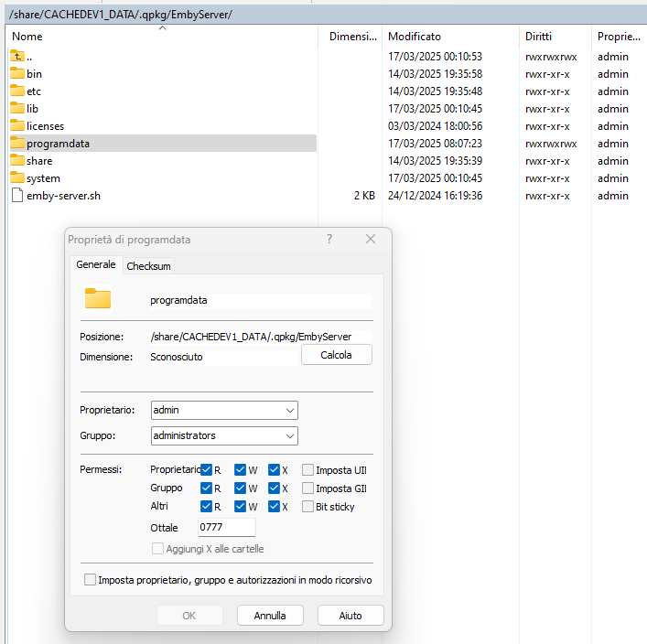The image size is (647, 644).
Task: Check recursive owner, group and permissions option
Action: point(90,579)
